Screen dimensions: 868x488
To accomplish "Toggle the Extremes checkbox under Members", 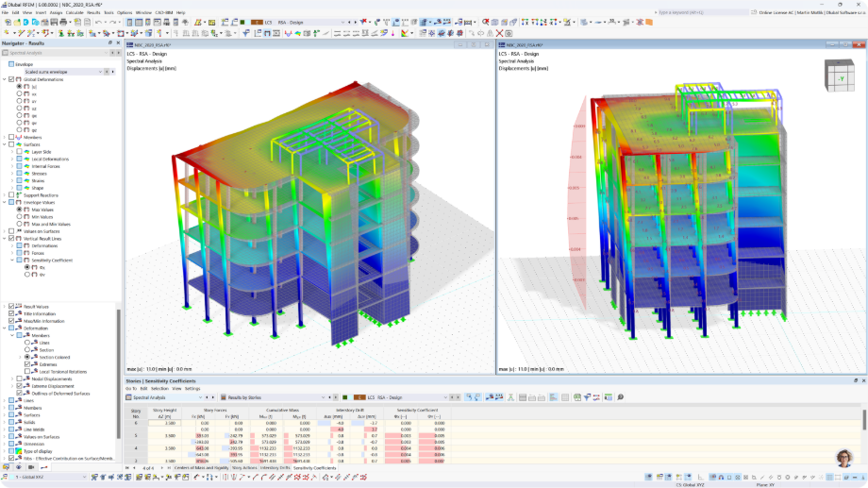I will coord(27,364).
